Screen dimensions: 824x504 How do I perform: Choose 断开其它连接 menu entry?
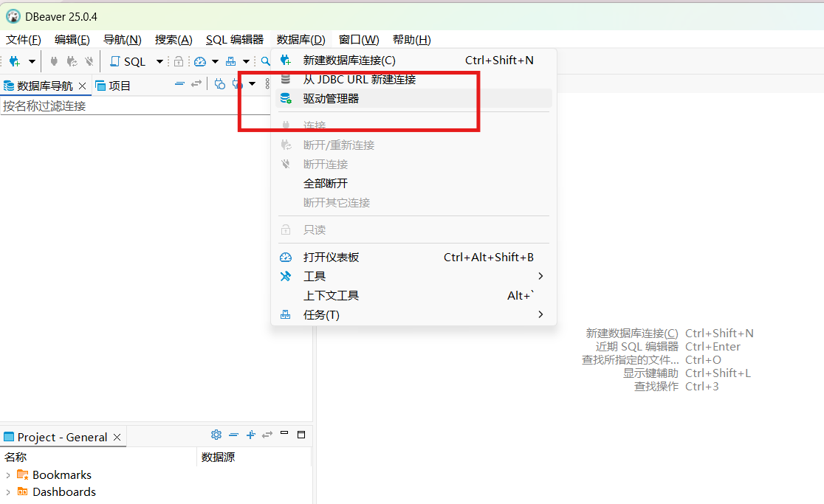413,203
